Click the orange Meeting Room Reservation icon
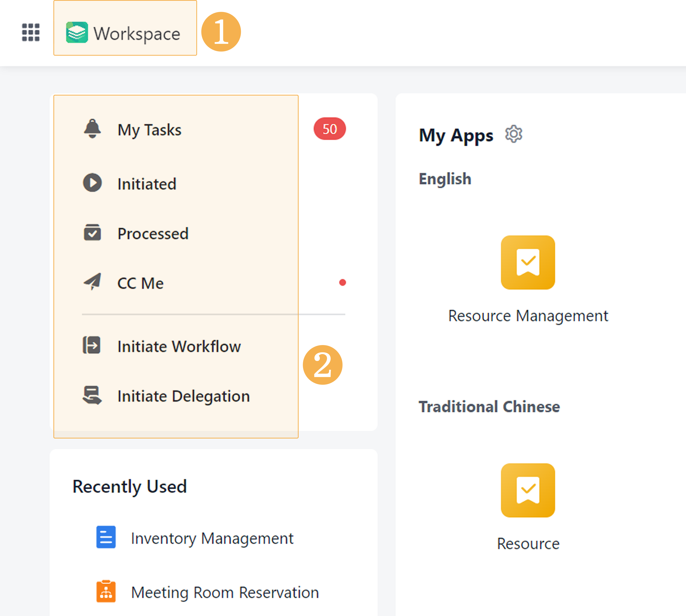The height and width of the screenshot is (616, 686). coord(106,591)
